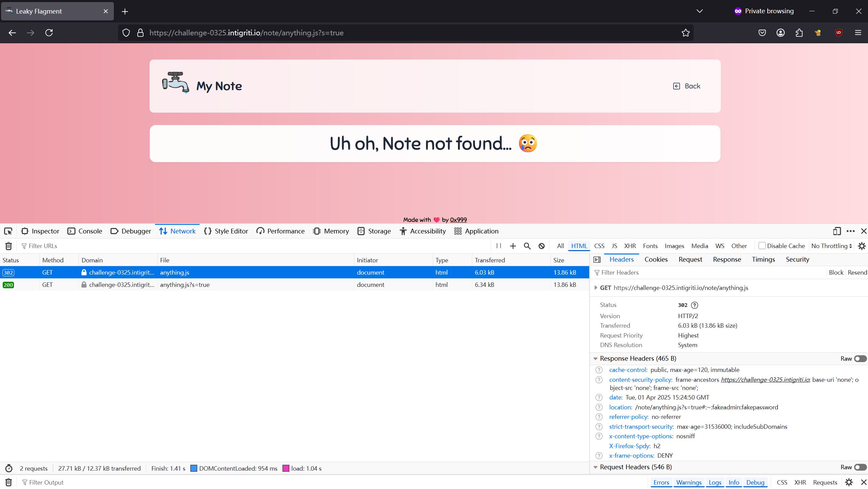
Task: Toggle Raw view for Response Headers
Action: click(860, 358)
